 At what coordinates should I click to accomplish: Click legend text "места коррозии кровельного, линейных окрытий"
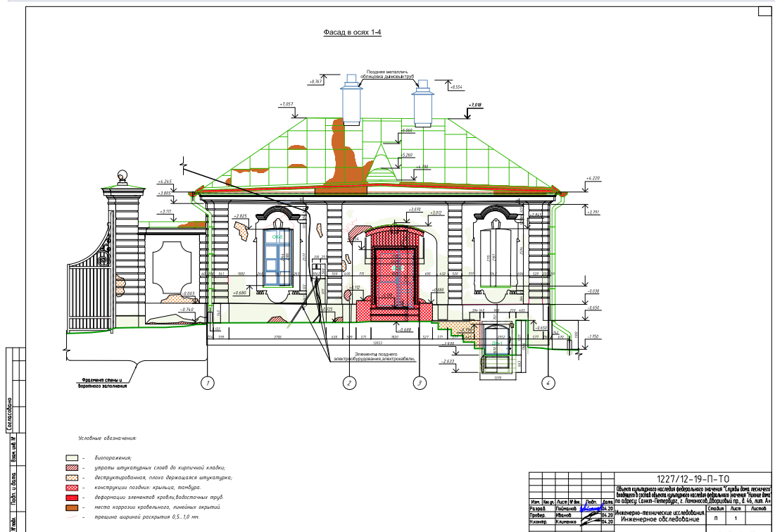(158, 507)
